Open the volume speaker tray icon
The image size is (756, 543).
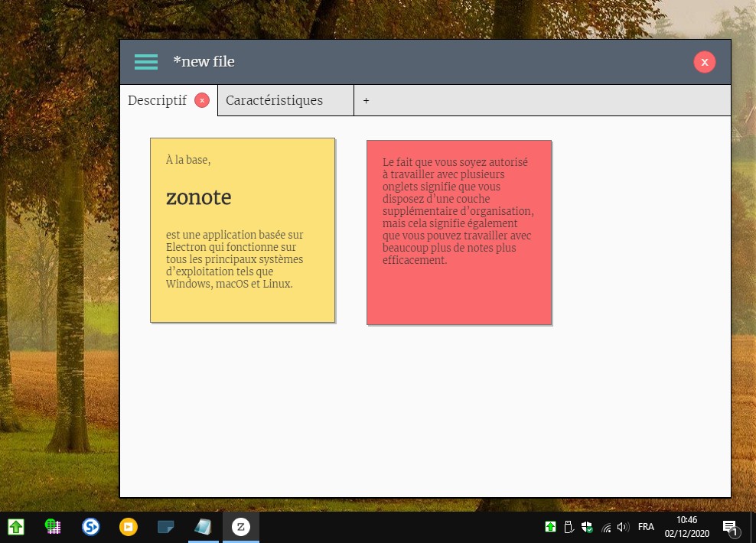(623, 527)
